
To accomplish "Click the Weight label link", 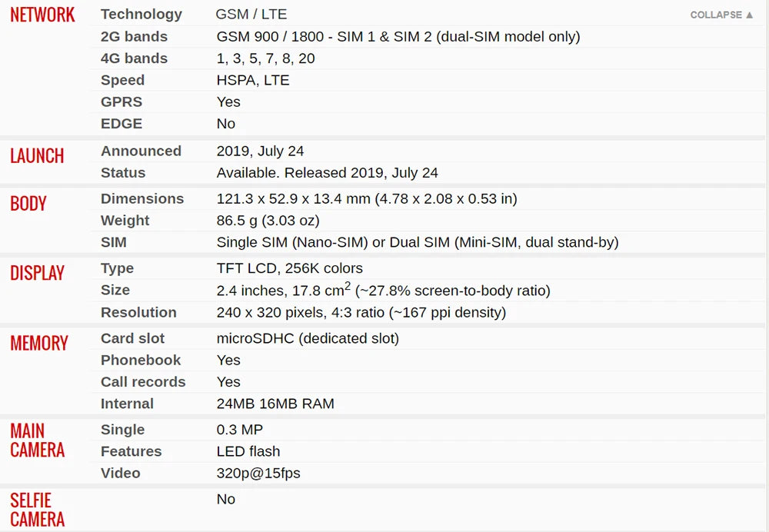I will tap(125, 221).
